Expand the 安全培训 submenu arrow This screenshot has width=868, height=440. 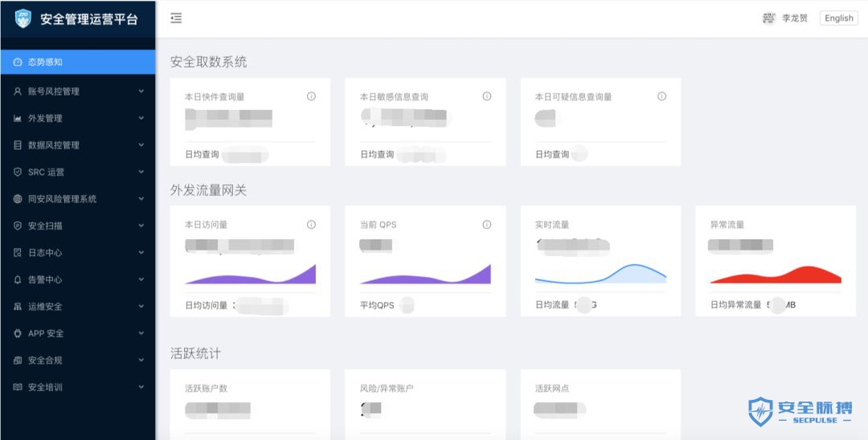141,387
